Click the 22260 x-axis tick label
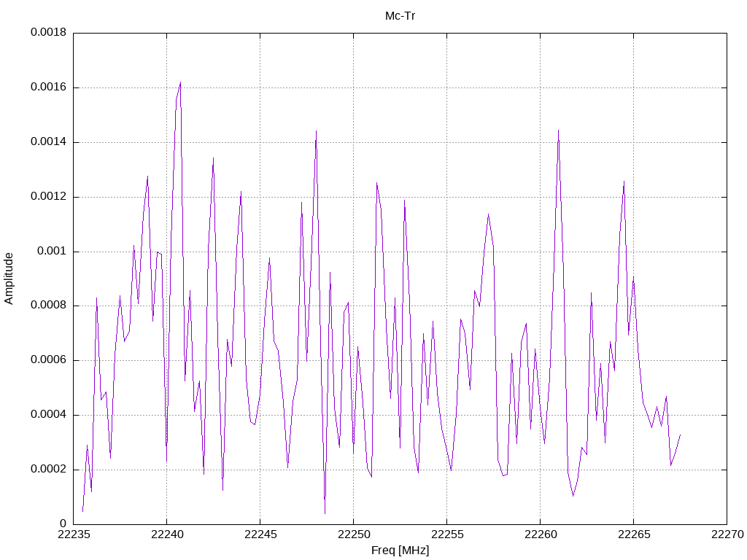Image resolution: width=747 pixels, height=560 pixels. click(540, 534)
